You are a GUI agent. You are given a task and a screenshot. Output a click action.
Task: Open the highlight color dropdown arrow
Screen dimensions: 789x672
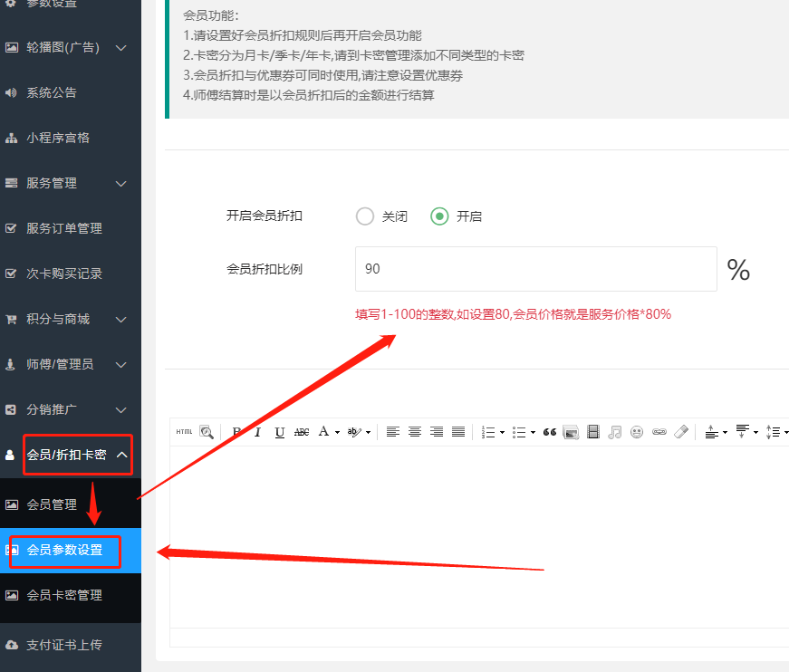(369, 432)
